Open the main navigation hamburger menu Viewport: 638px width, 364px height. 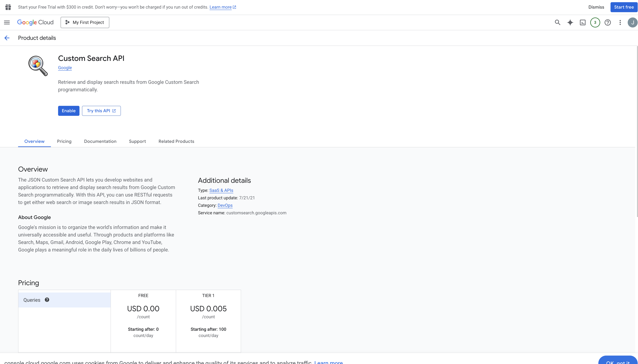click(7, 22)
